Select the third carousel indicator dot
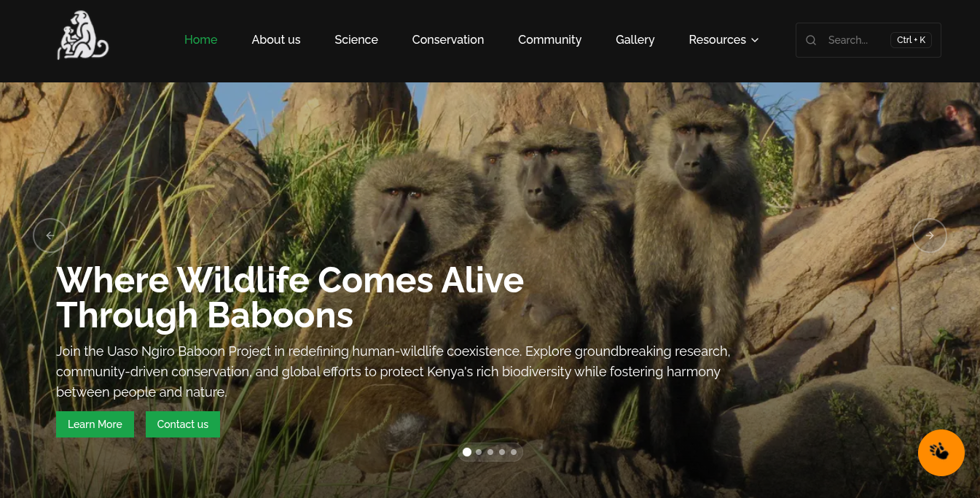Screen dimensions: 980x498 [x=490, y=452]
